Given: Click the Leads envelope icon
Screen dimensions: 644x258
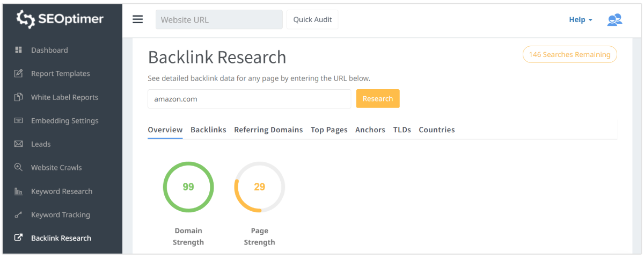Looking at the screenshot, I should point(18,144).
